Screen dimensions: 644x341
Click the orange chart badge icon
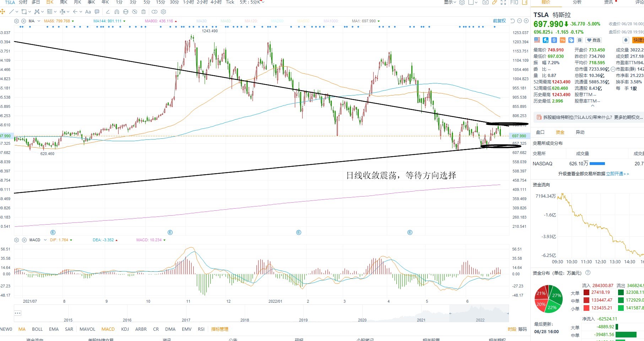pyautogui.click(x=563, y=40)
